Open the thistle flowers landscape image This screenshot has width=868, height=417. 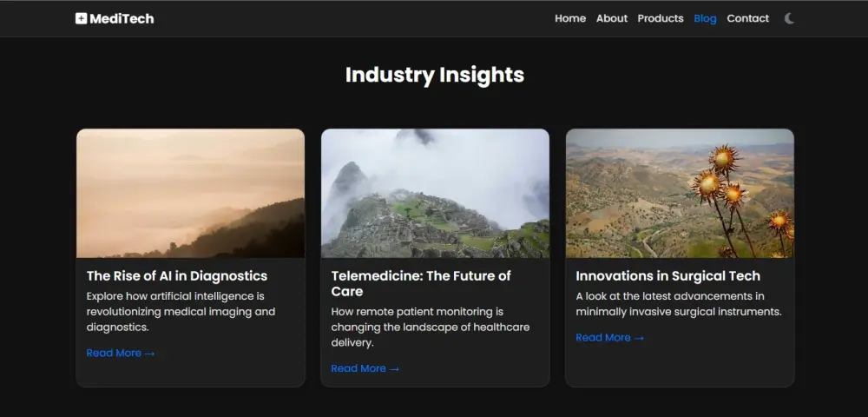point(680,193)
